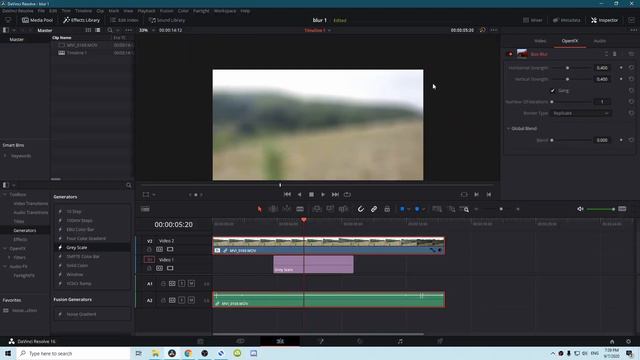Add keyframe for Horizontal Strength
This screenshot has height=360, width=640.
[x=621, y=68]
